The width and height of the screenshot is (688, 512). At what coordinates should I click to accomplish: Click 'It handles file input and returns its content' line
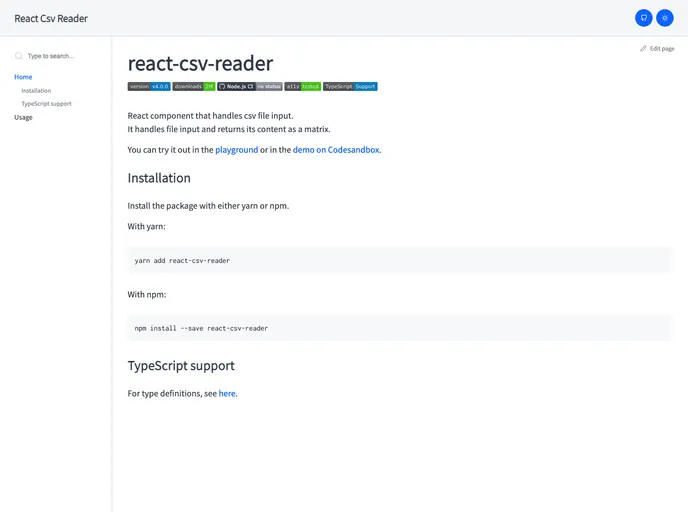coord(229,129)
